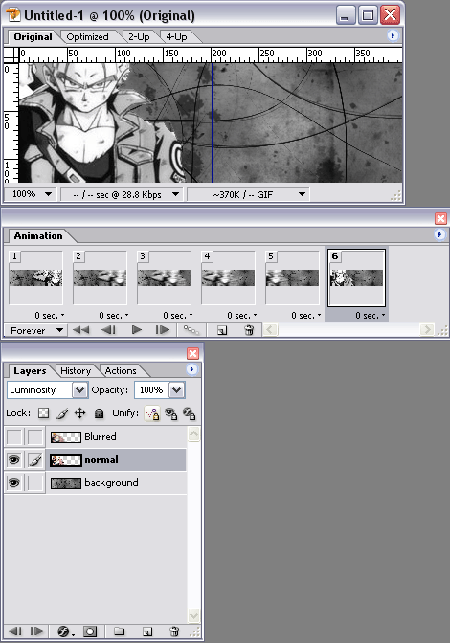Duplicate the current animation frame

[x=222, y=330]
